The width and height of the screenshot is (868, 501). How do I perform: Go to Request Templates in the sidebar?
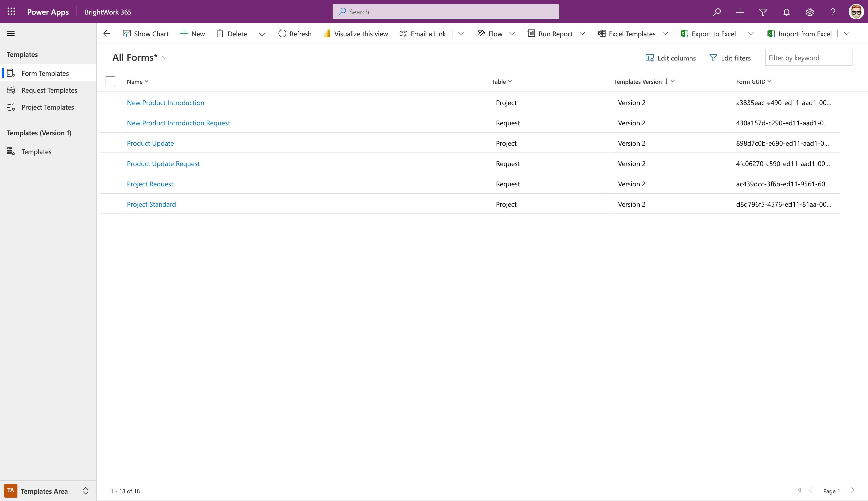click(49, 90)
